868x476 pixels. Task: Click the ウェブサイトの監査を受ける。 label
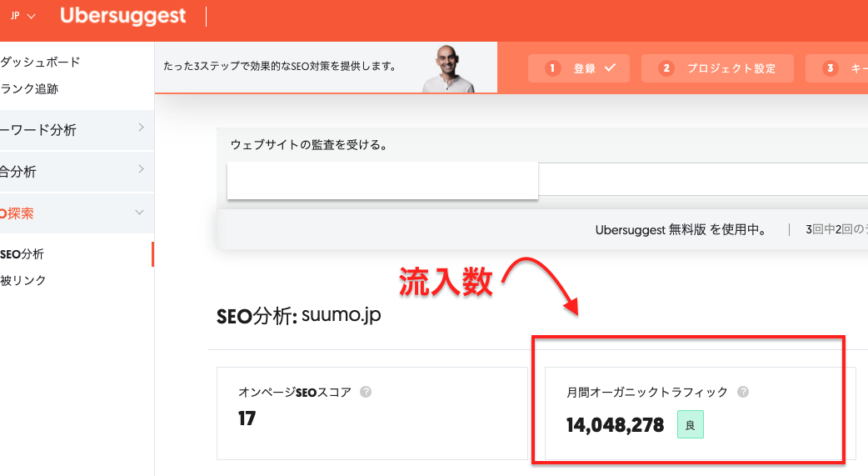(309, 145)
